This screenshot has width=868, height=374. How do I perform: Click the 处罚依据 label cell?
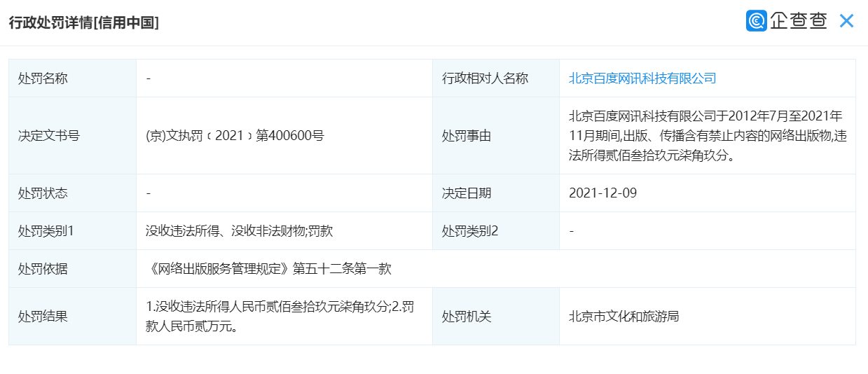point(73,269)
